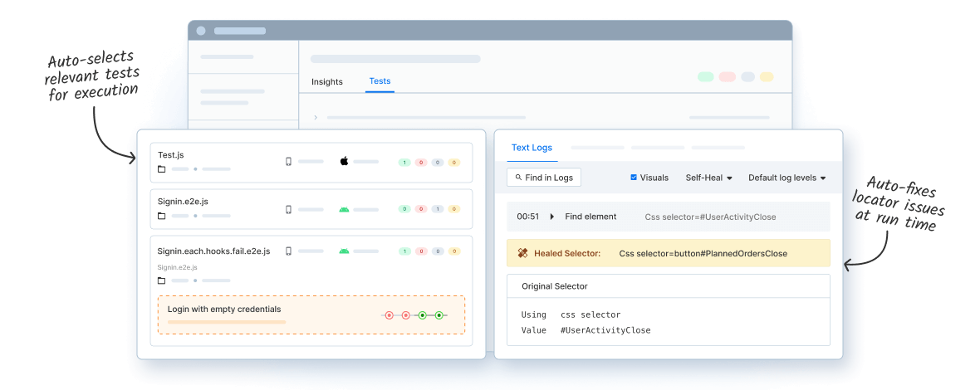980x390 pixels.
Task: Expand the collapsed row chevron under Tests tab
Action: coord(316,117)
